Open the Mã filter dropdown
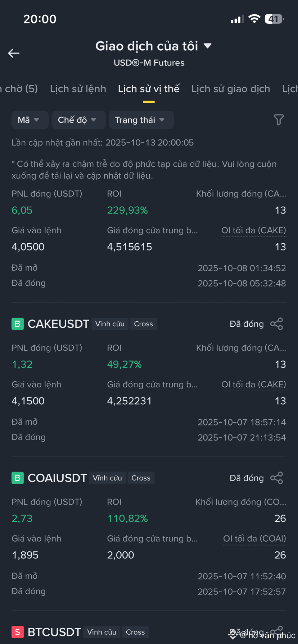Image resolution: width=298 pixels, height=644 pixels. 30,120
